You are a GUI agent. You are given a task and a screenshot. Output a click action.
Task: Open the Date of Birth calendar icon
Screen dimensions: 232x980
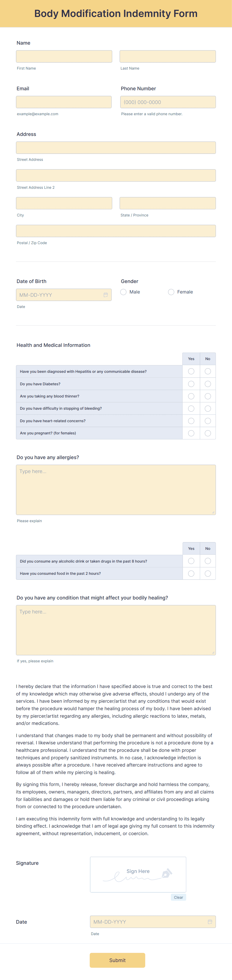coord(106,295)
